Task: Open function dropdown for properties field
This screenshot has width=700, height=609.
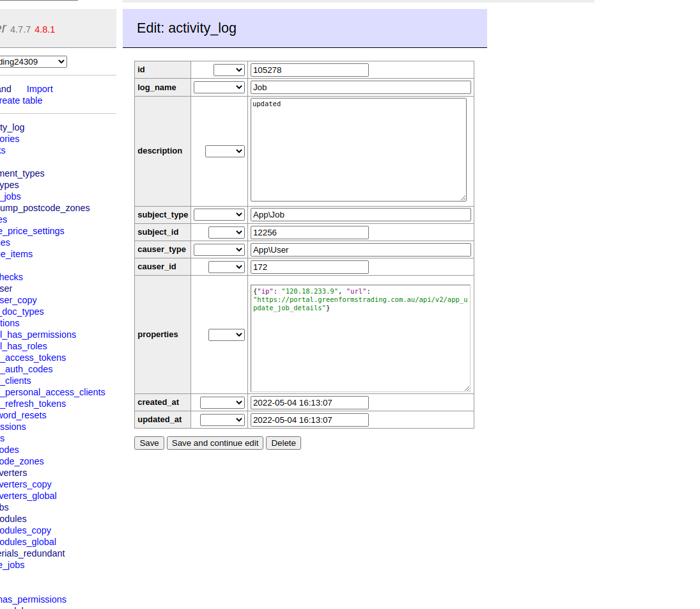Action: (x=226, y=335)
